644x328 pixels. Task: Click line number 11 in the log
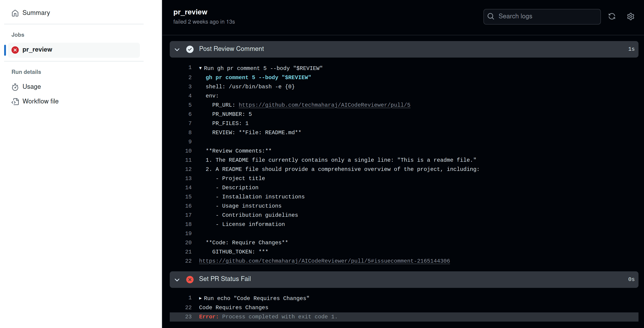click(188, 160)
